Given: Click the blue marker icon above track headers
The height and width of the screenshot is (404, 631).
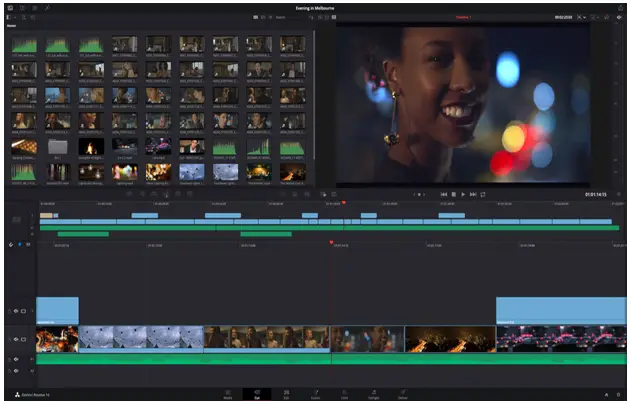Looking at the screenshot, I should (20, 244).
